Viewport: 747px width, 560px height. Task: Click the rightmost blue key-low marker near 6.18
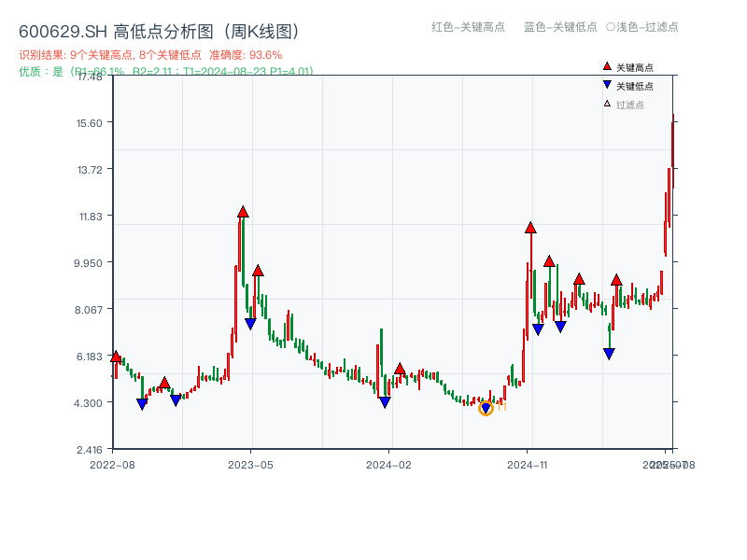tap(609, 352)
